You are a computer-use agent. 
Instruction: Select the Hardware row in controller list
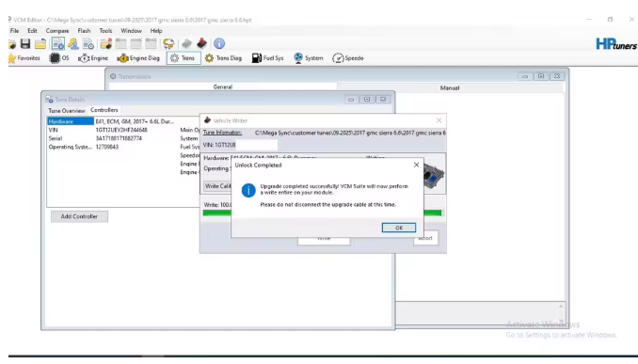(x=70, y=121)
